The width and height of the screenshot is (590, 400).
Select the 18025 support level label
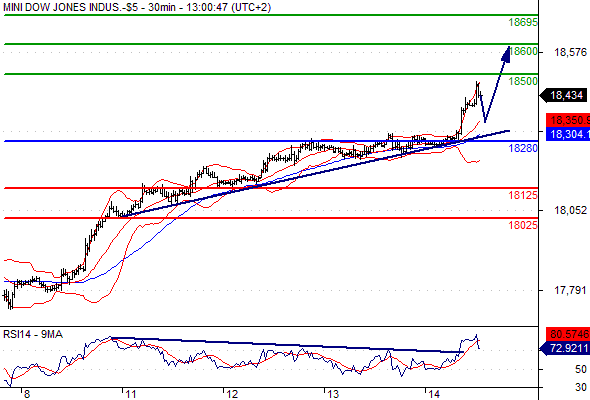(x=523, y=225)
